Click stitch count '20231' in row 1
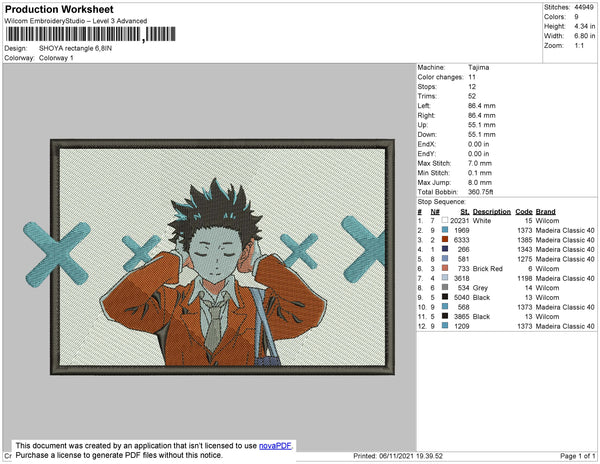The width and height of the screenshot is (600, 464). [x=460, y=221]
